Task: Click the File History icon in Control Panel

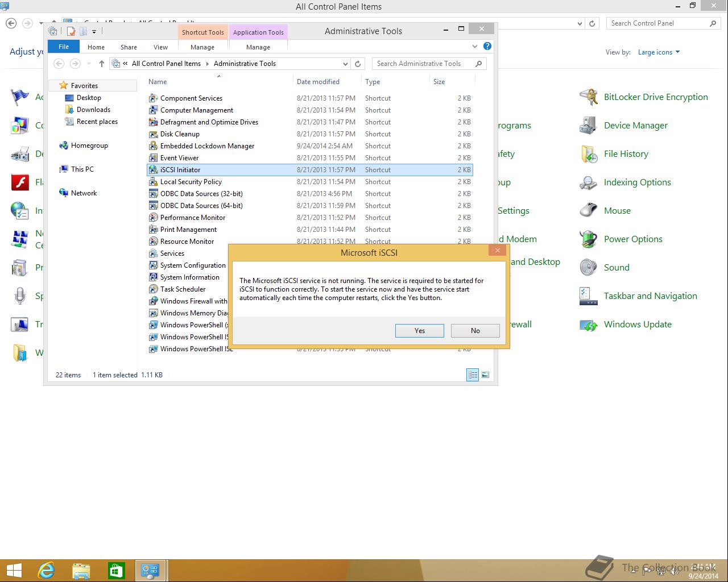Action: (x=589, y=154)
